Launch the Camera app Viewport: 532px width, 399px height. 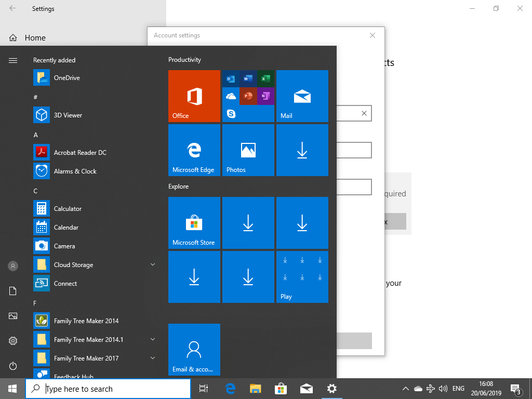click(x=95, y=246)
